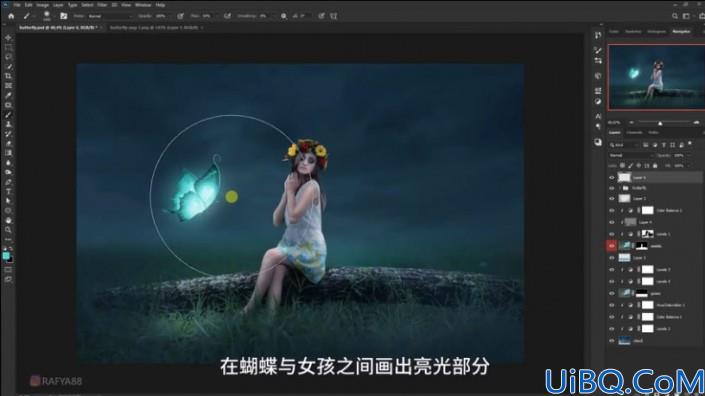Open the brush Mode dropdown in options bar

click(110, 16)
